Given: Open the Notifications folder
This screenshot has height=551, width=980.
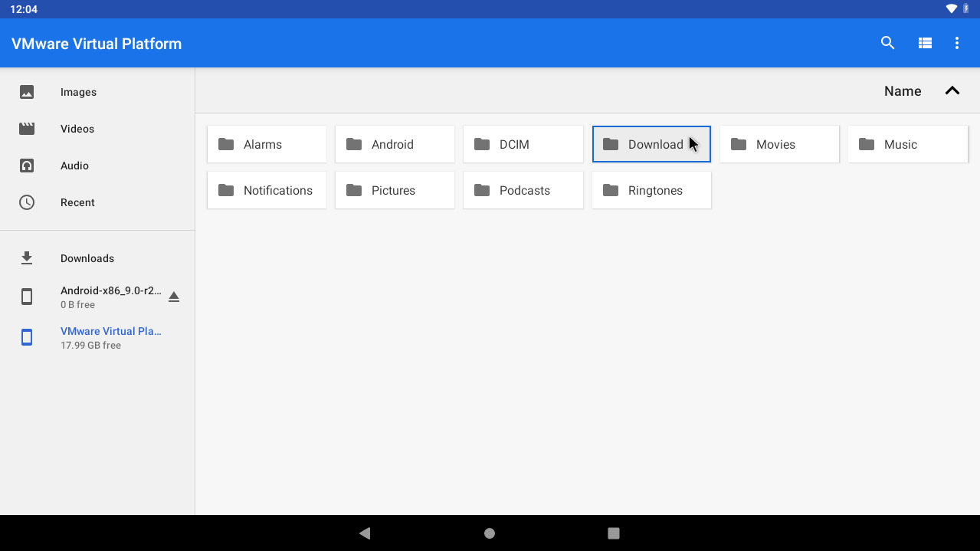Looking at the screenshot, I should point(267,190).
